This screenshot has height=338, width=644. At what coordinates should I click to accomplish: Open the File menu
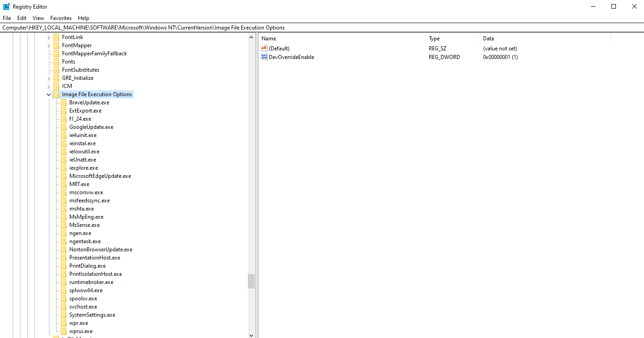pyautogui.click(x=7, y=18)
